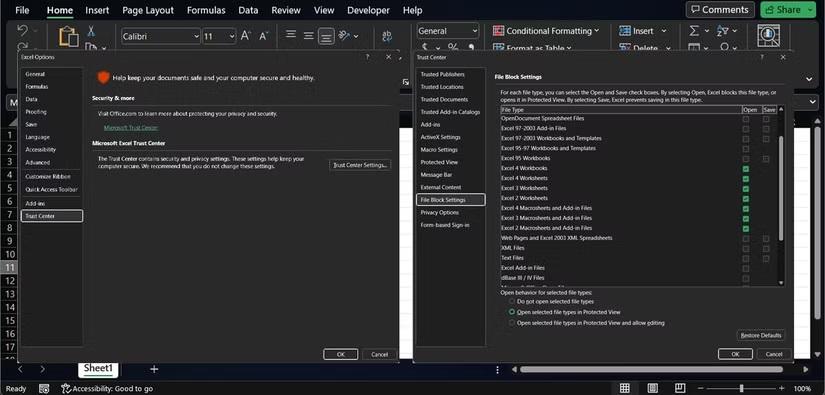825x395 pixels.
Task: Click the Orientation text-angle icon
Action: pos(344,36)
